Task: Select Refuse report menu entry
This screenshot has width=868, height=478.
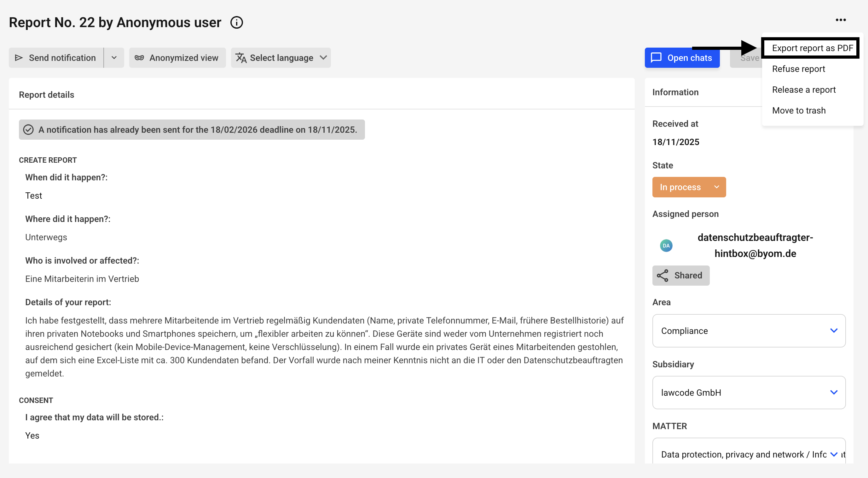Action: tap(798, 69)
